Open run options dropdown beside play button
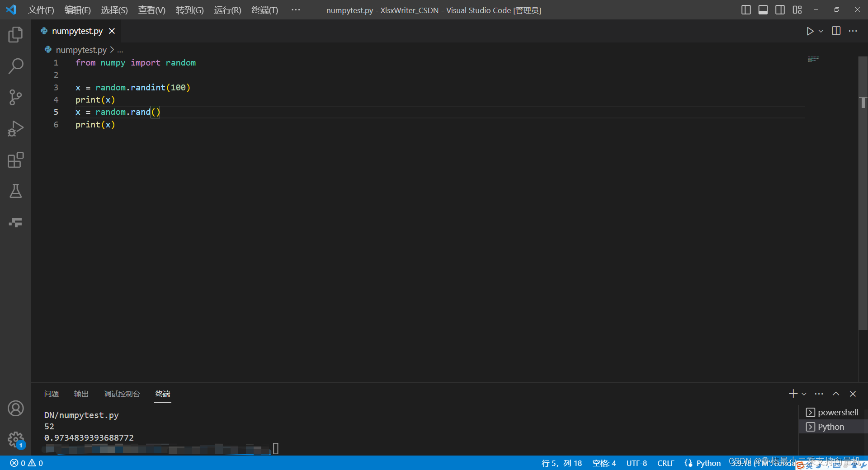Viewport: 868px width, 470px height. [x=821, y=31]
